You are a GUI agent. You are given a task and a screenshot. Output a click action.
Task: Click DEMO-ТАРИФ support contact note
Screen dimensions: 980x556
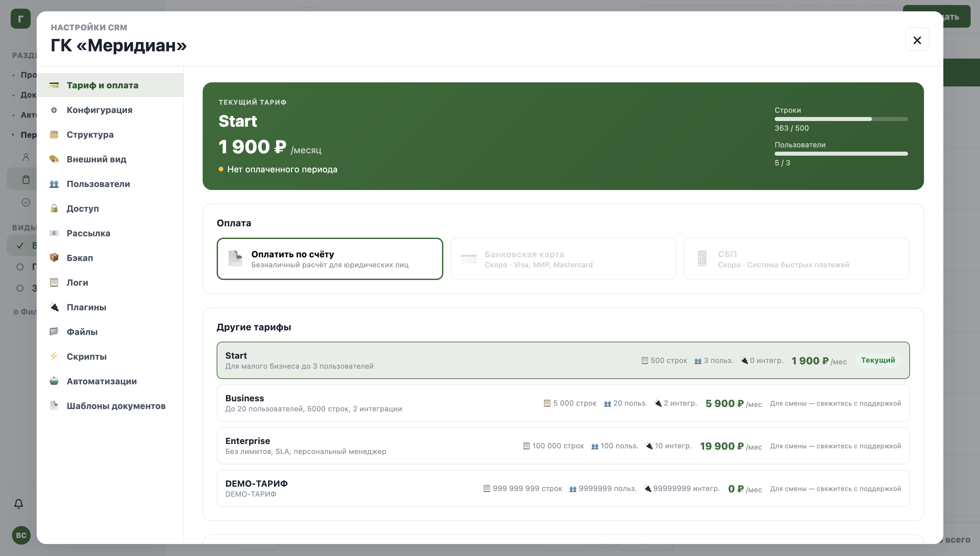coord(835,489)
